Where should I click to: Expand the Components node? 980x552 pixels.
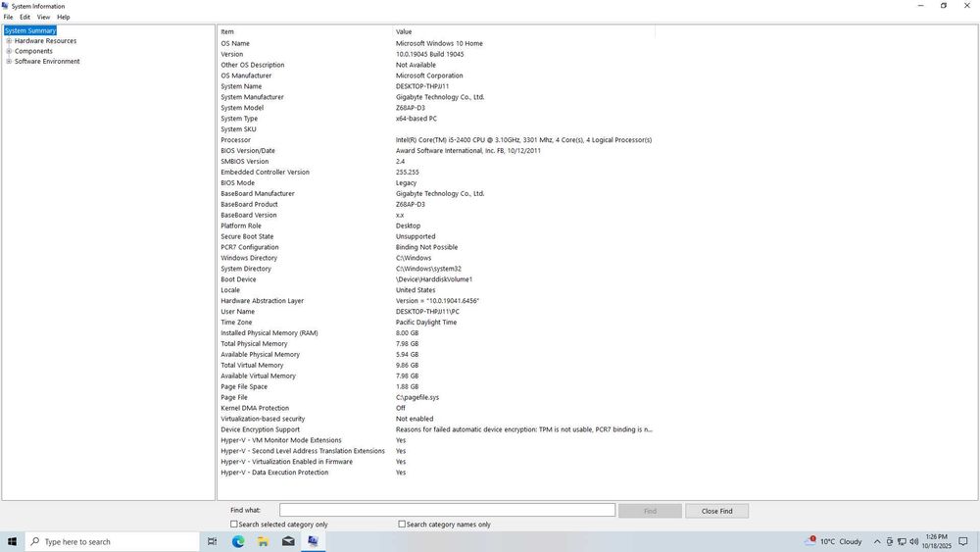(x=9, y=51)
